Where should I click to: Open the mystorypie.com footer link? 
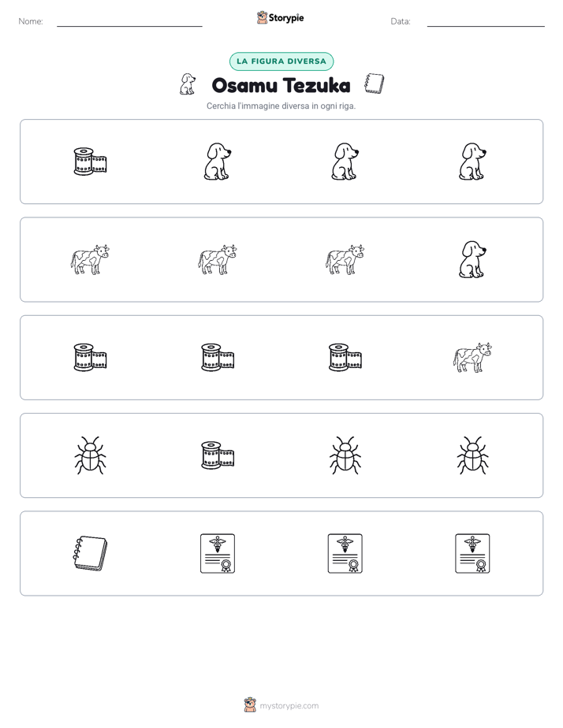pyautogui.click(x=281, y=705)
